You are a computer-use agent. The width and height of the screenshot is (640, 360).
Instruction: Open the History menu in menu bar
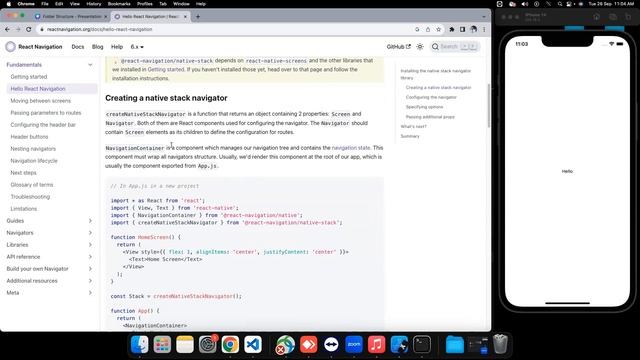93,4
